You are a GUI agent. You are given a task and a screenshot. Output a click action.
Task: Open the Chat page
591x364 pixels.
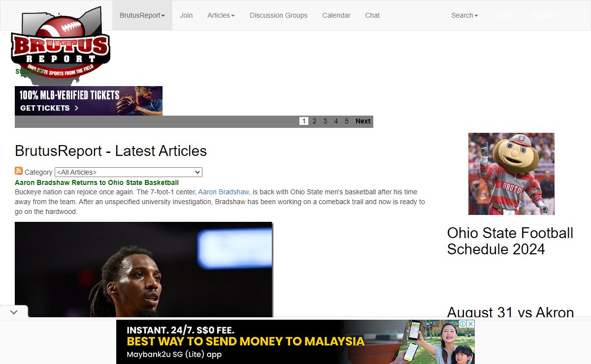tap(372, 15)
